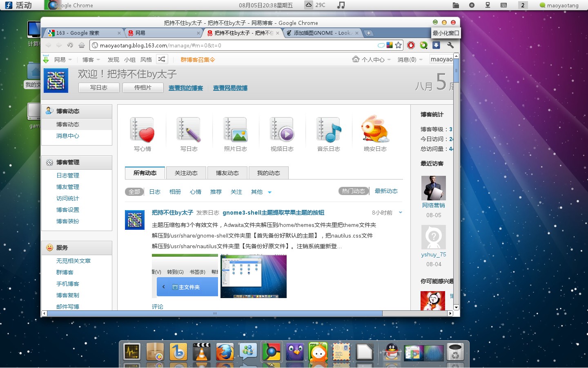Expand the 博客 dropdown menu
This screenshot has width=588, height=368.
[x=91, y=60]
